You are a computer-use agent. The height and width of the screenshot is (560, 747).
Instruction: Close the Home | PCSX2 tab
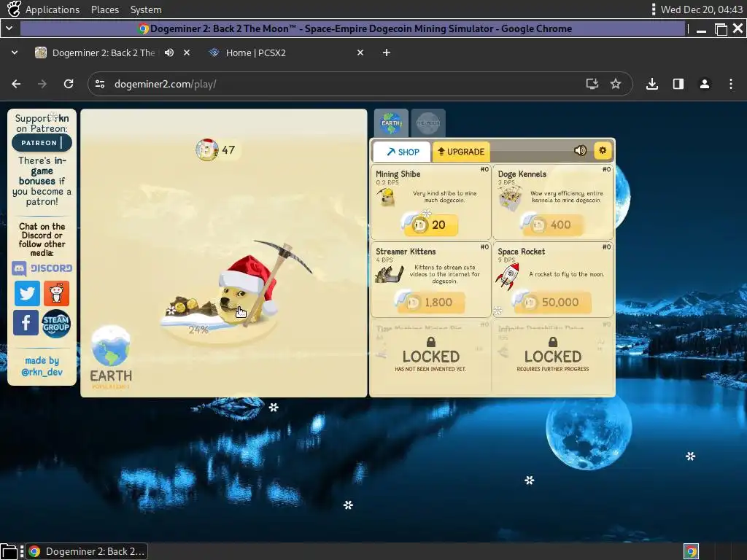point(360,52)
